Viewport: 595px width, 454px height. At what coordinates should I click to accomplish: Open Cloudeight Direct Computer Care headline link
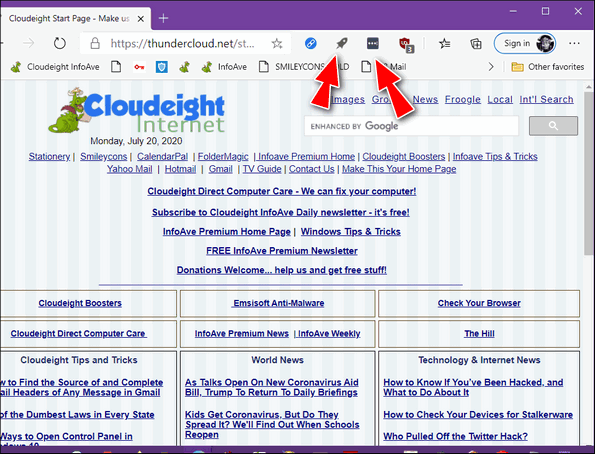[282, 191]
